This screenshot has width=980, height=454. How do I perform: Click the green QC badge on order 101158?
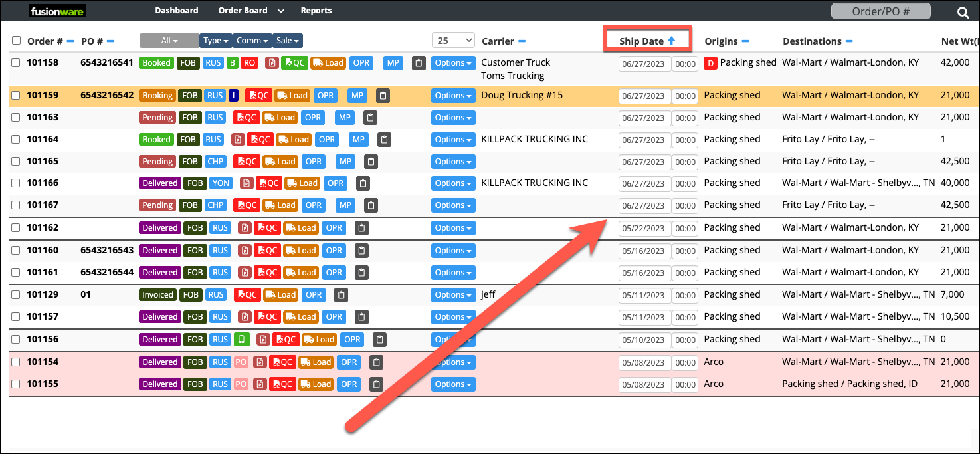pyautogui.click(x=294, y=63)
